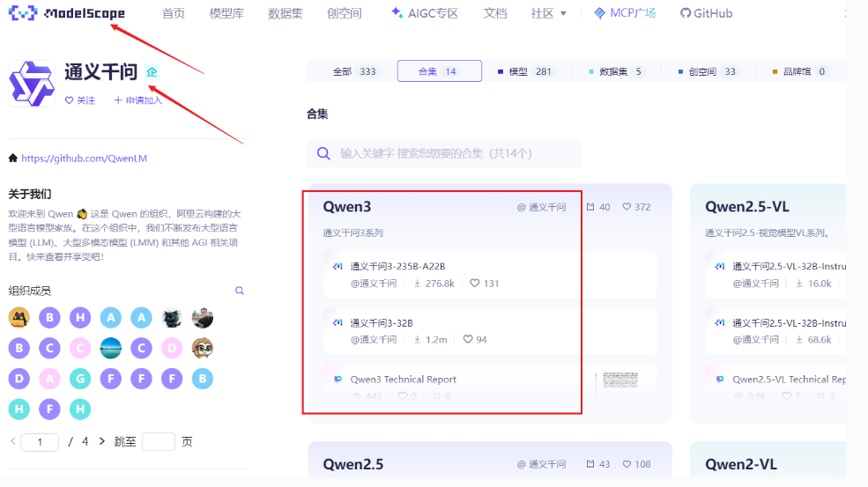
Task: Click the magnifier icon in collection search
Action: point(323,153)
